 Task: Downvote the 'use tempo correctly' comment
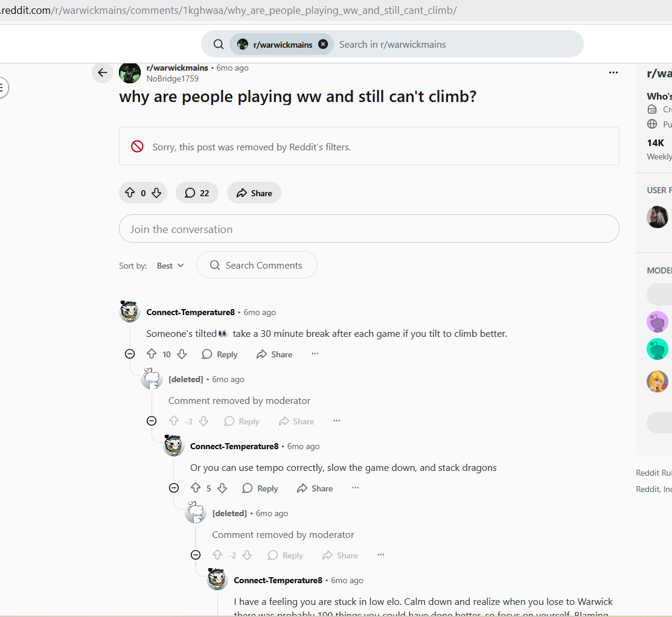[222, 488]
